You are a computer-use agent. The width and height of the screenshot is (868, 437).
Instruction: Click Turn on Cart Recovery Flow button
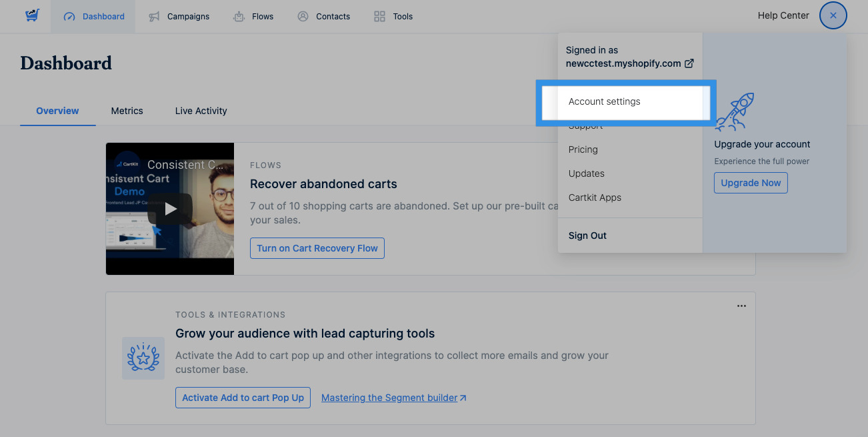317,248
